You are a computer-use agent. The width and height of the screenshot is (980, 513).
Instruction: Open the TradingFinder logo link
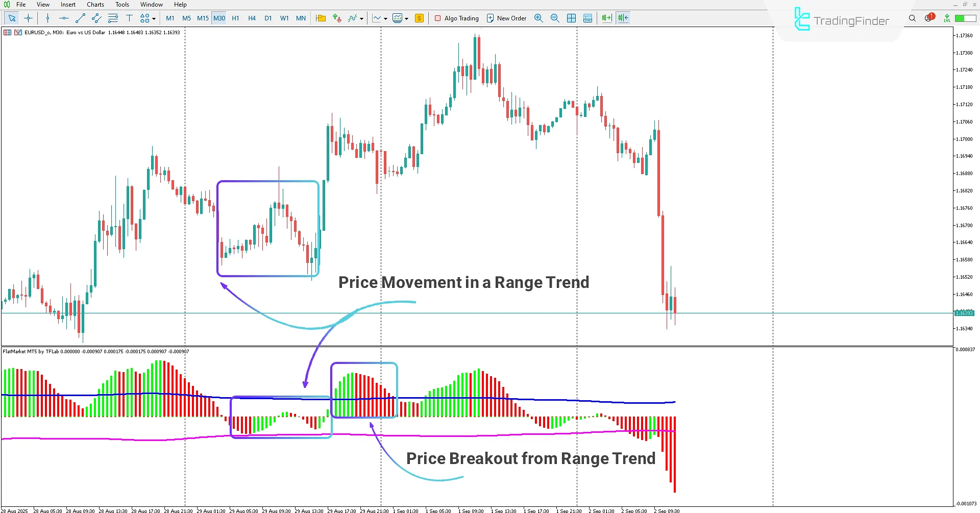click(x=841, y=19)
